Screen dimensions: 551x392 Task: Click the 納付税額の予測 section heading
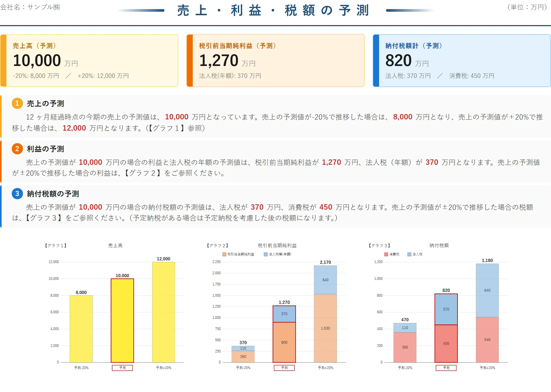point(53,194)
